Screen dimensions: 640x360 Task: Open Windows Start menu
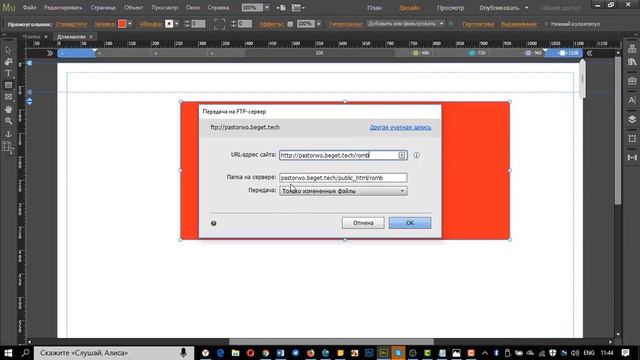coord(8,353)
